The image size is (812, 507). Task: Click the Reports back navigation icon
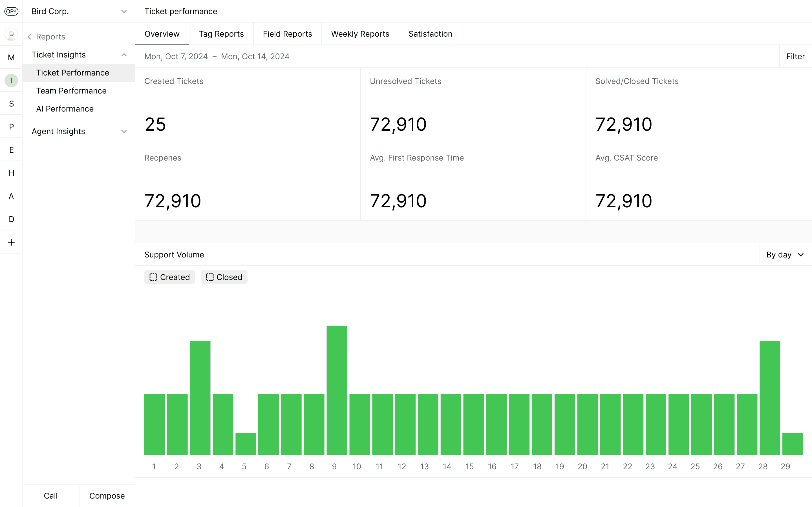30,37
